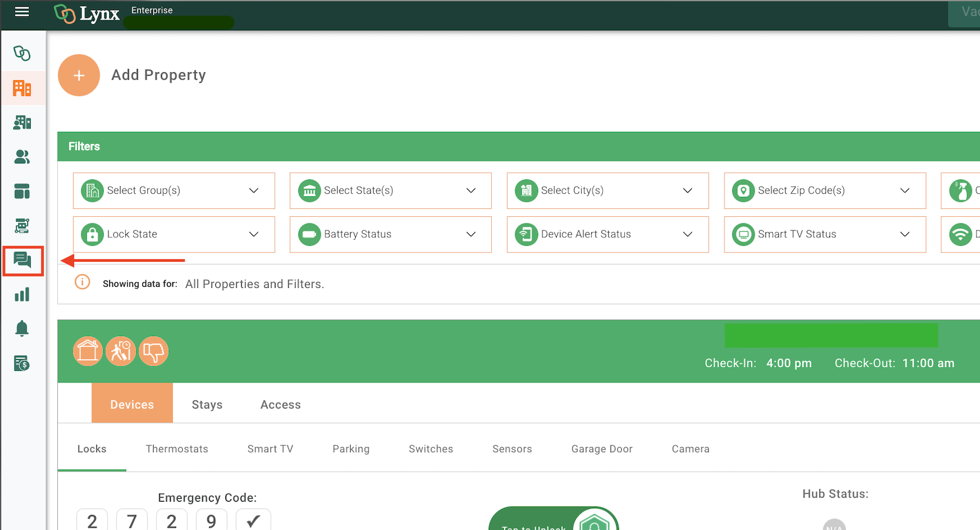
Task: Open the property groups sidebar icon
Action: pos(22,123)
